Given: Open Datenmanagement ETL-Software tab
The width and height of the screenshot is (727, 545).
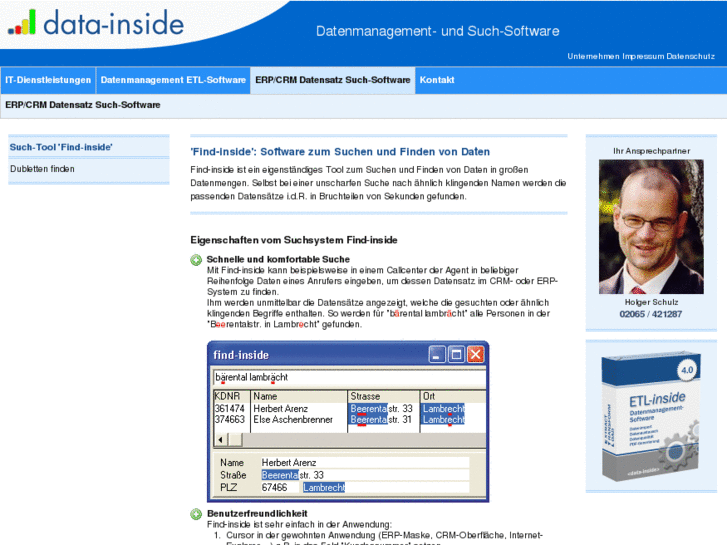Looking at the screenshot, I should tap(173, 80).
